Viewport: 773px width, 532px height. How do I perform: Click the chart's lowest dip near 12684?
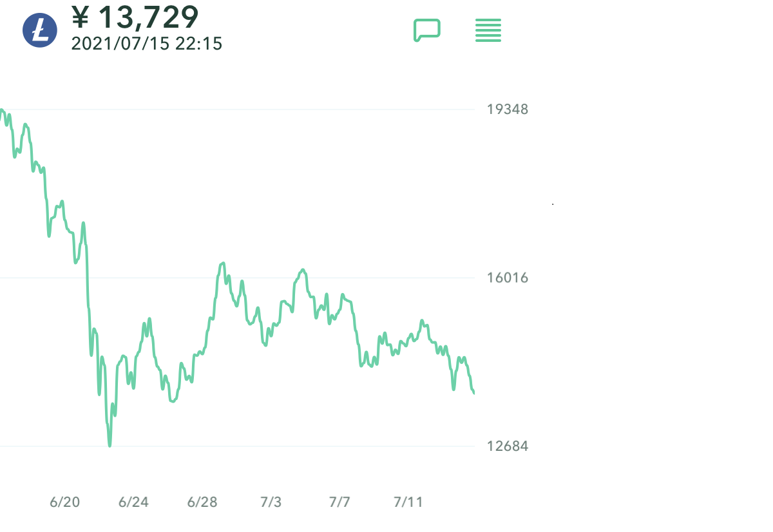[110, 444]
